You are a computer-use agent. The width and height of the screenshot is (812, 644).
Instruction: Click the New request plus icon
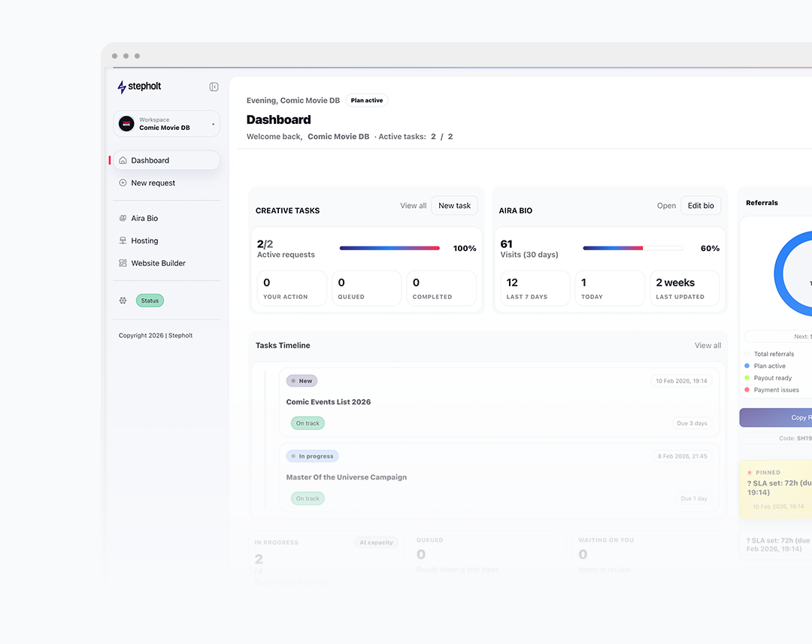[123, 183]
